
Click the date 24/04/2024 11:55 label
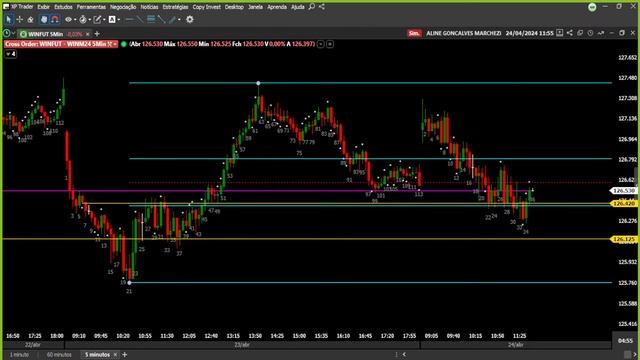pos(529,33)
